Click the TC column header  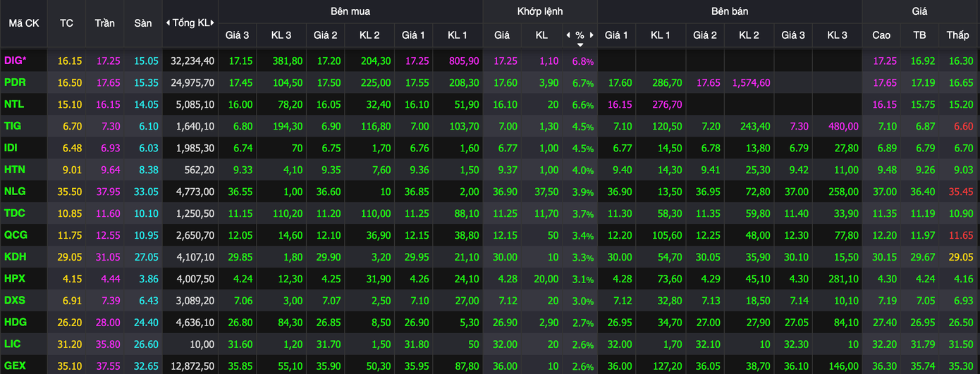pyautogui.click(x=66, y=23)
